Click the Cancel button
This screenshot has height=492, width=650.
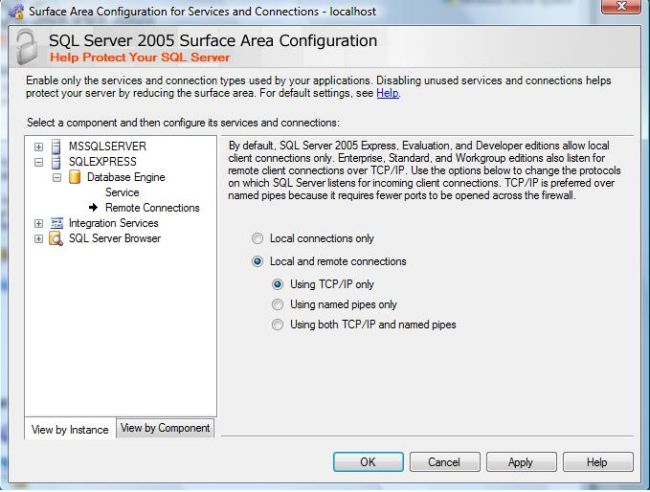444,462
